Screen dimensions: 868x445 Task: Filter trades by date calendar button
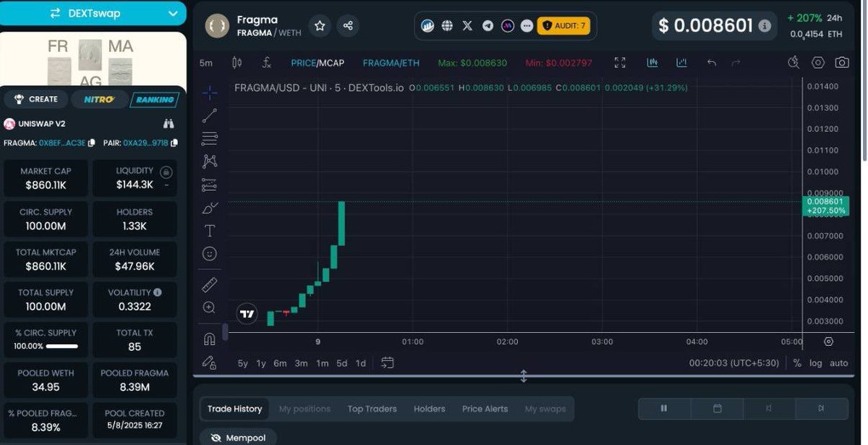pyautogui.click(x=718, y=409)
